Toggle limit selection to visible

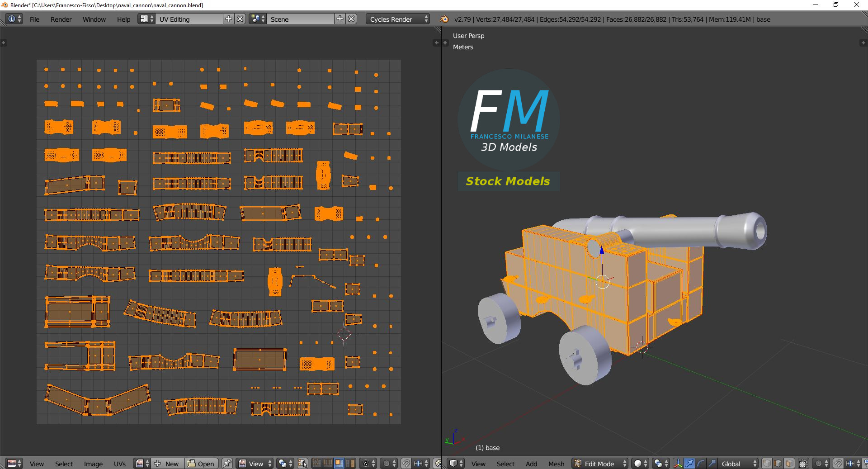coord(804,464)
